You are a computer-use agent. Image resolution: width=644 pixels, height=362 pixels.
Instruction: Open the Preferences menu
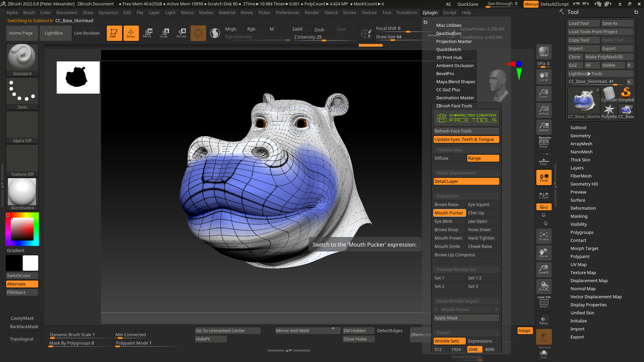(x=288, y=12)
